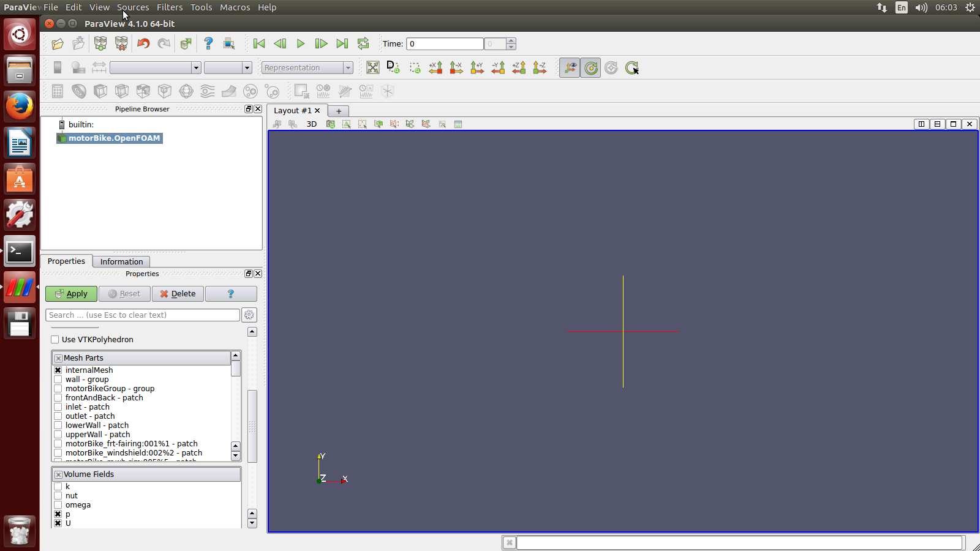Screen dimensions: 980x551
Task: Click the Stream Tracer filter icon
Action: click(x=208, y=91)
